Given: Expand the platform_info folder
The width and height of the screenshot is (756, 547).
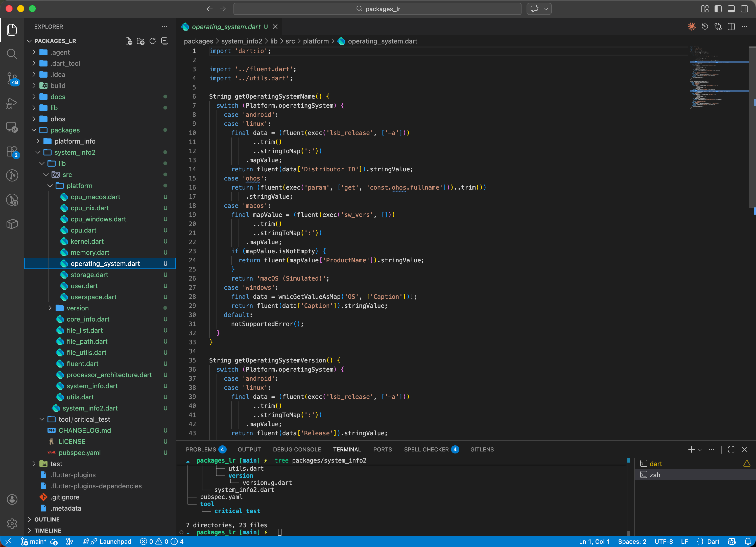Looking at the screenshot, I should (x=75, y=141).
